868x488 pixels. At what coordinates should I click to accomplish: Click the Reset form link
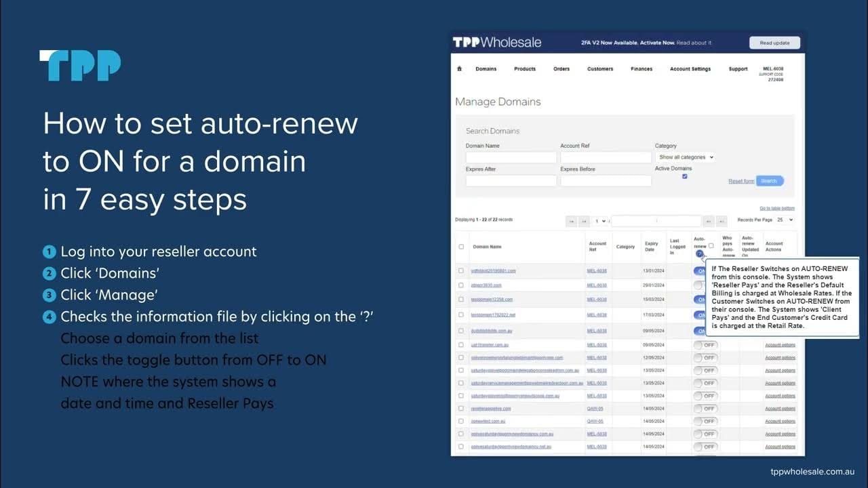click(x=741, y=182)
